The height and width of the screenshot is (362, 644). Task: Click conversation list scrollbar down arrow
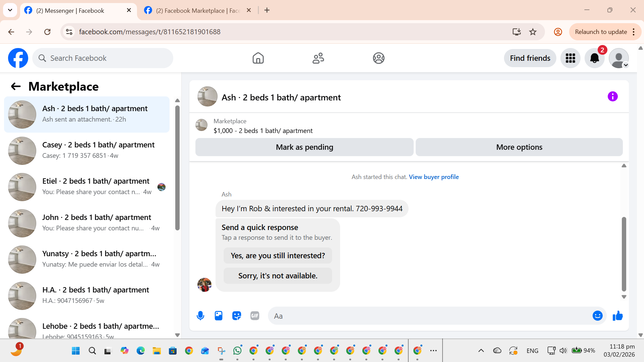click(x=177, y=335)
